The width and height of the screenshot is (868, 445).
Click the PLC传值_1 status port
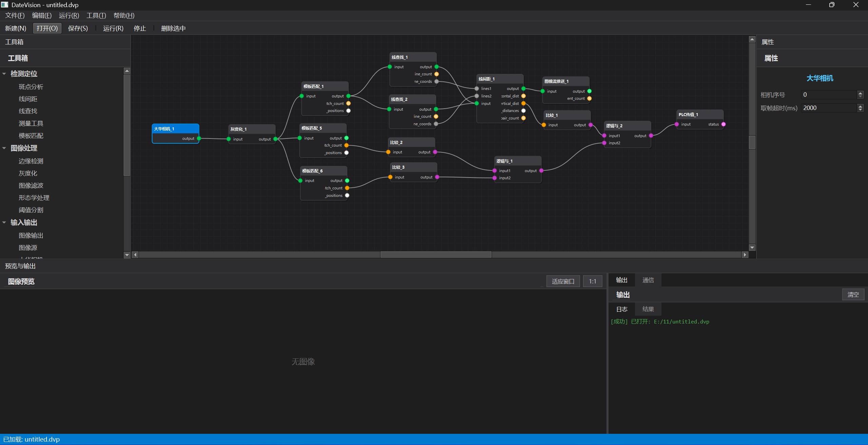[724, 124]
